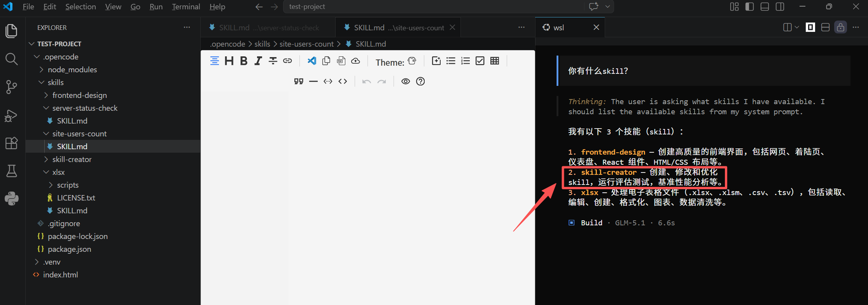Toggle the preview eye icon
868x305 pixels.
[406, 81]
